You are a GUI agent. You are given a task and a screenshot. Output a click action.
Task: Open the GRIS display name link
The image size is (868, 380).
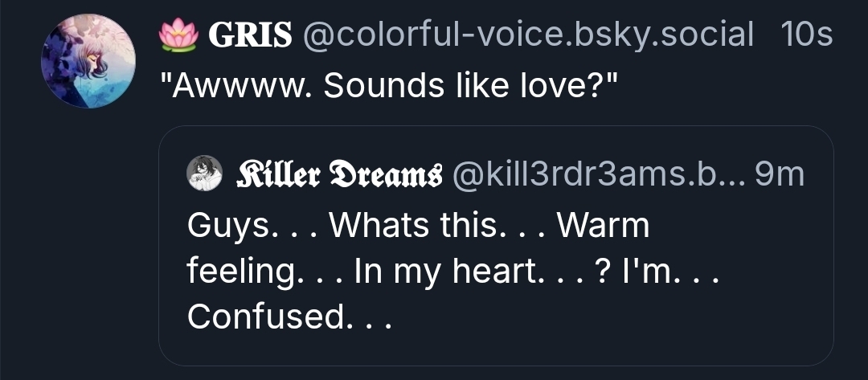click(x=250, y=35)
